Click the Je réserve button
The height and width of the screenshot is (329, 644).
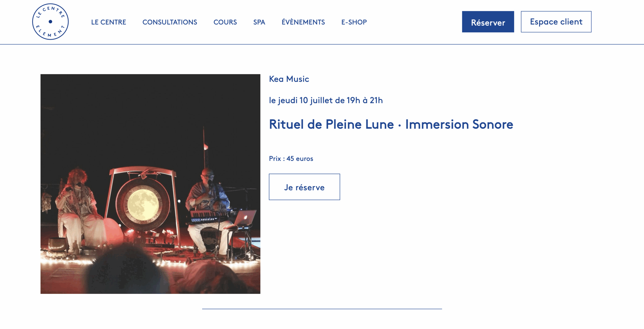point(304,187)
